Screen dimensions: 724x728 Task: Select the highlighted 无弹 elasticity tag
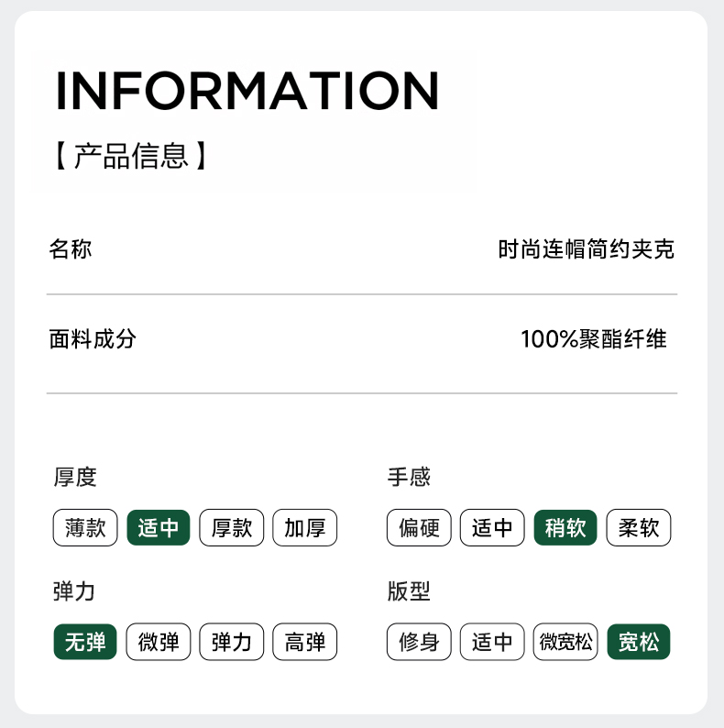[85, 642]
